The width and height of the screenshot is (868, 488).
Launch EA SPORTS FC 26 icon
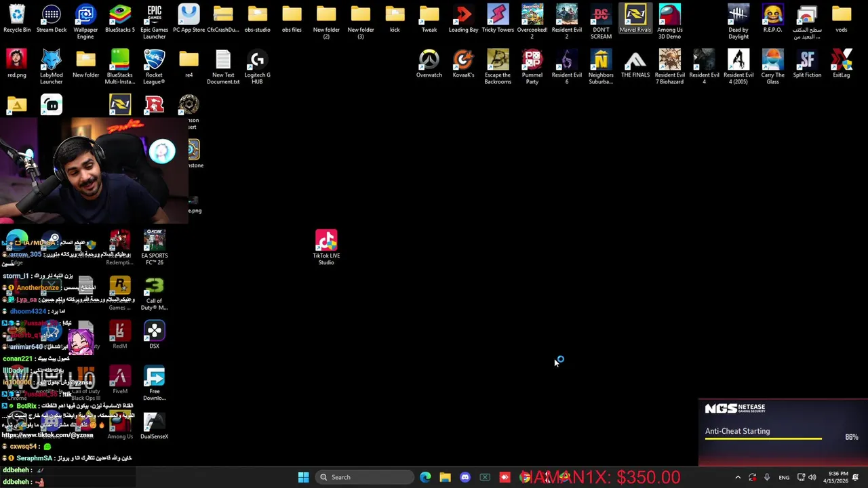point(154,247)
